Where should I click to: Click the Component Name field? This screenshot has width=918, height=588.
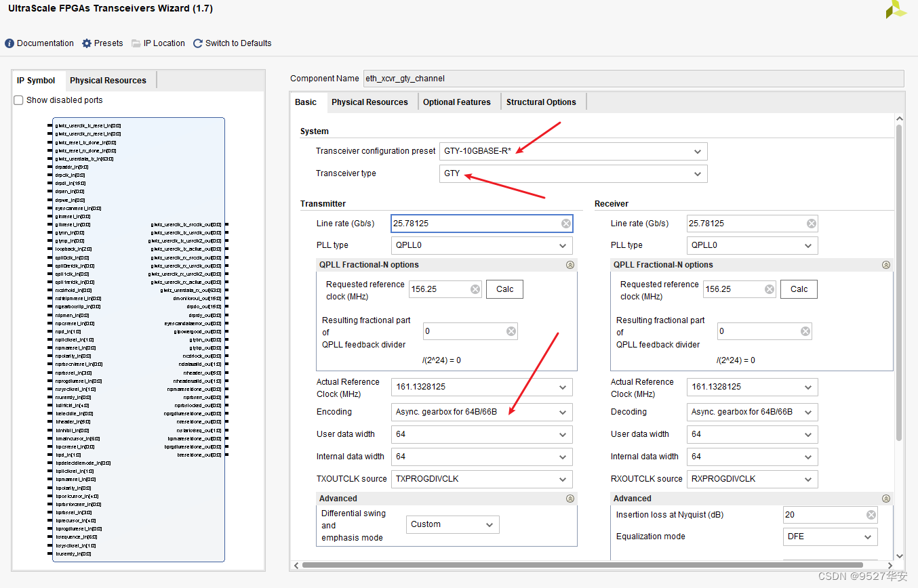coord(633,79)
